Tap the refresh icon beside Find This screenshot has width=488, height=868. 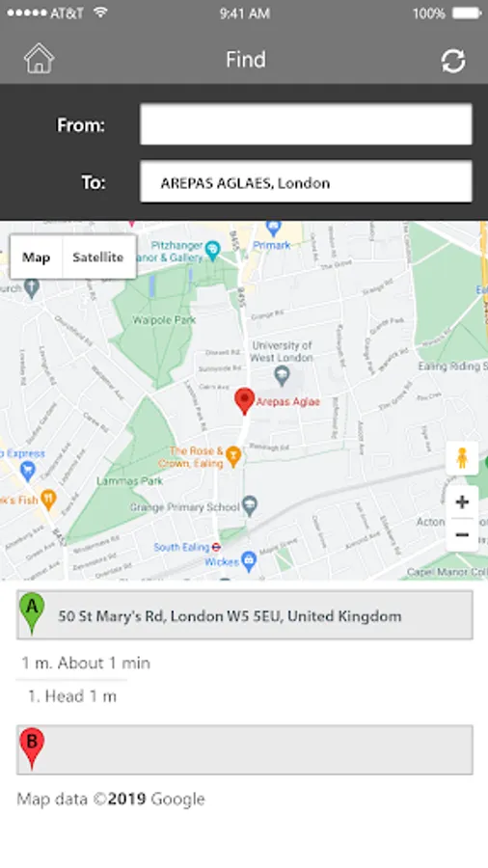click(453, 61)
